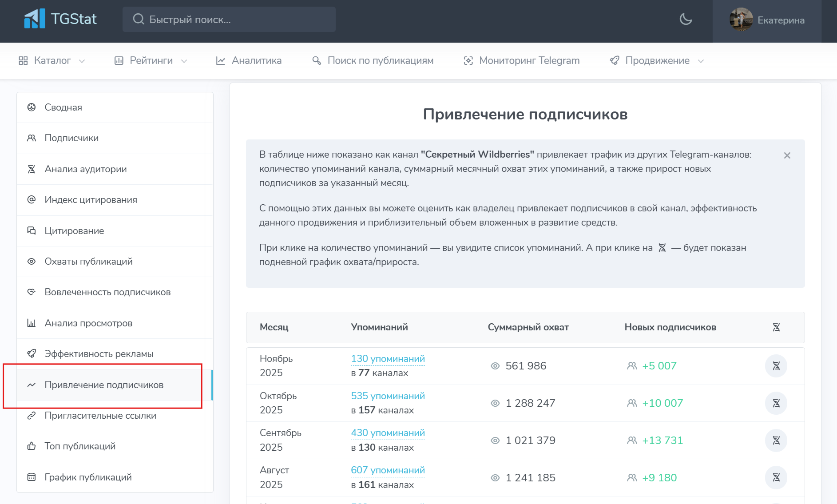Viewport: 837px width, 504px height.
Task: Click the hourglass icon in the table header
Action: [x=777, y=327]
